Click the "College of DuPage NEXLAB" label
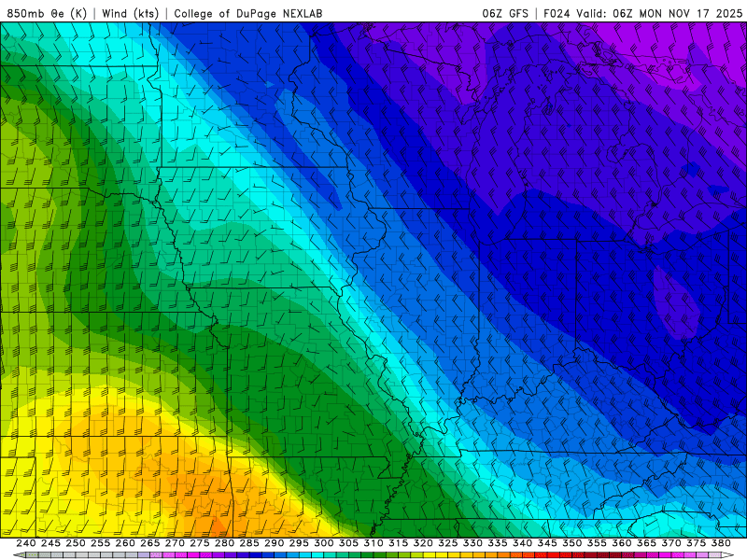The image size is (747, 560). click(247, 13)
